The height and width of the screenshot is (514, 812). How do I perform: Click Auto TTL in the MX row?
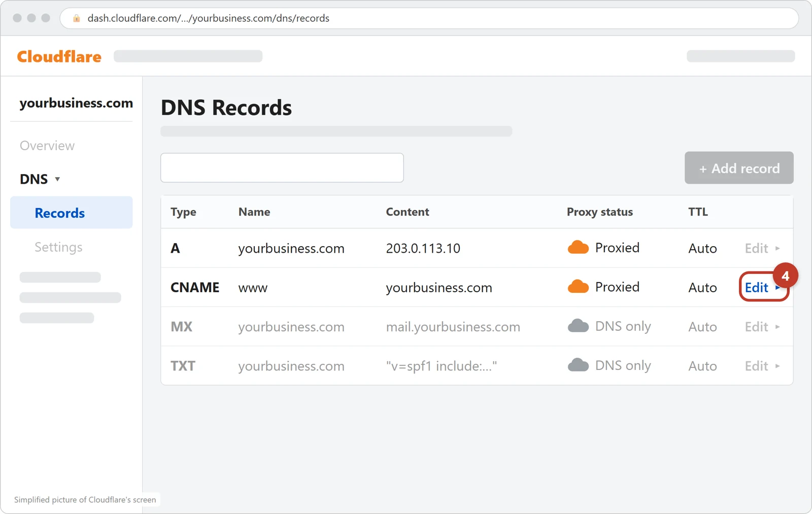(702, 327)
